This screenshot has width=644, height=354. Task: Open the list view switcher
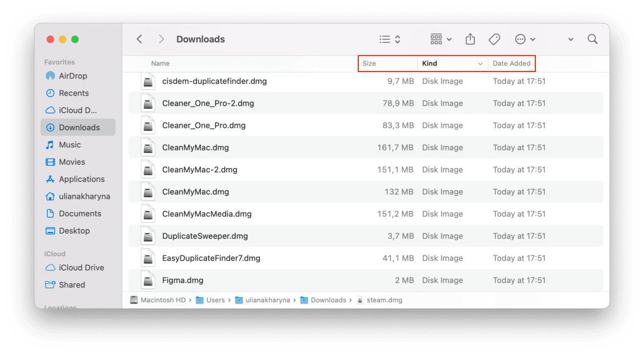tap(390, 39)
